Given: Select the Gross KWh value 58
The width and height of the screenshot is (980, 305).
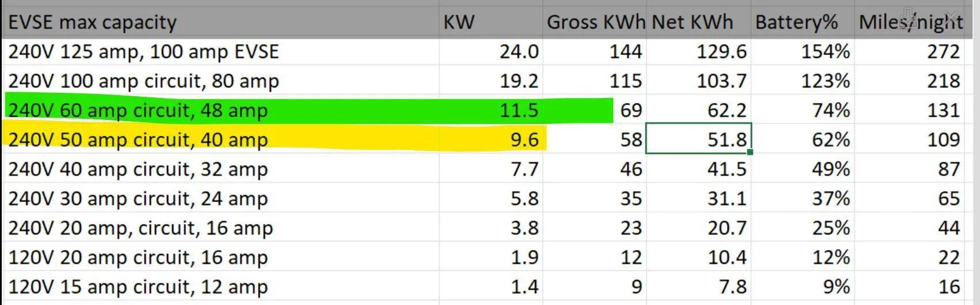Looking at the screenshot, I should [631, 140].
